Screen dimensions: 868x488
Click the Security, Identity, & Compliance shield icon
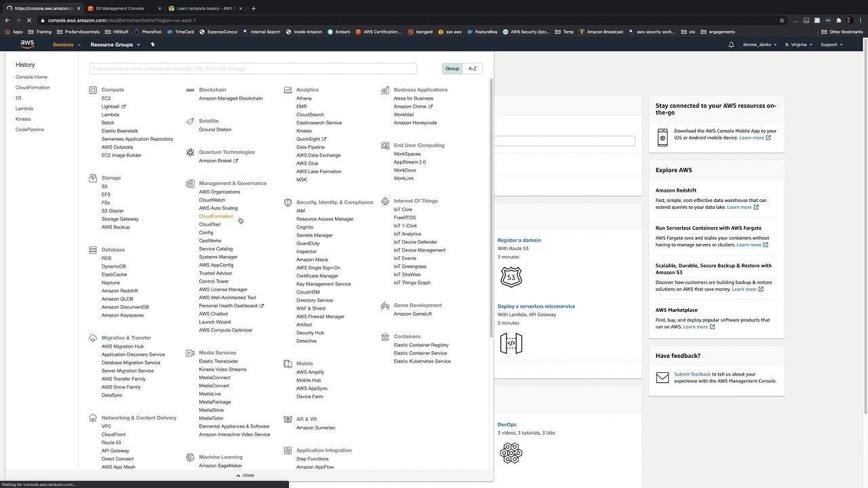coord(288,202)
